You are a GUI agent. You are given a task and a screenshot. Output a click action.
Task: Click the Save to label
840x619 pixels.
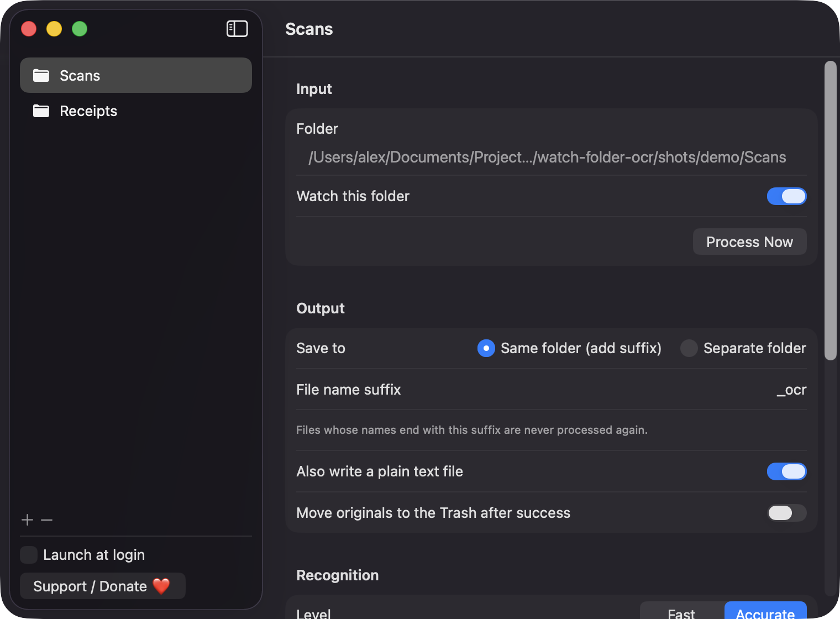click(321, 348)
